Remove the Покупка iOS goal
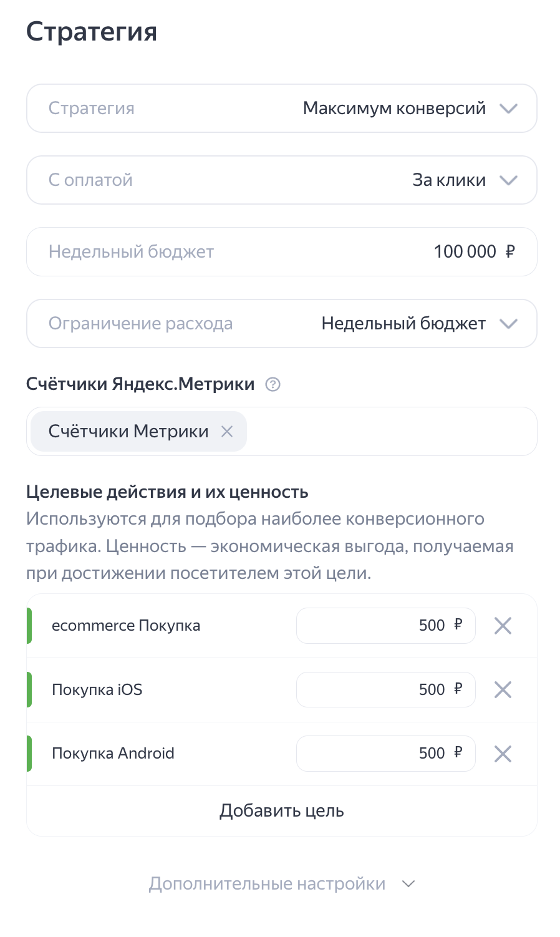 (503, 689)
